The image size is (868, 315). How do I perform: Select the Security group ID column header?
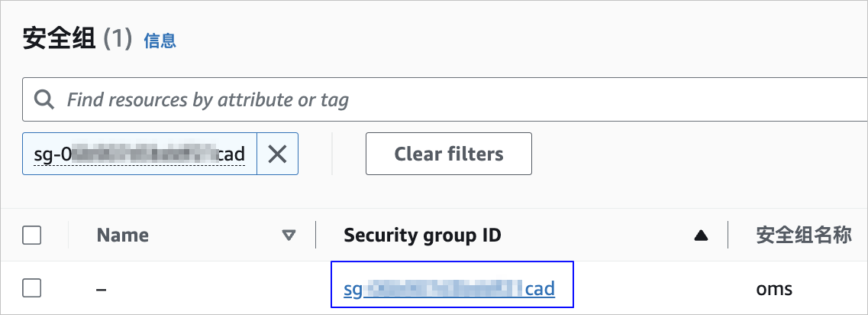tap(422, 235)
